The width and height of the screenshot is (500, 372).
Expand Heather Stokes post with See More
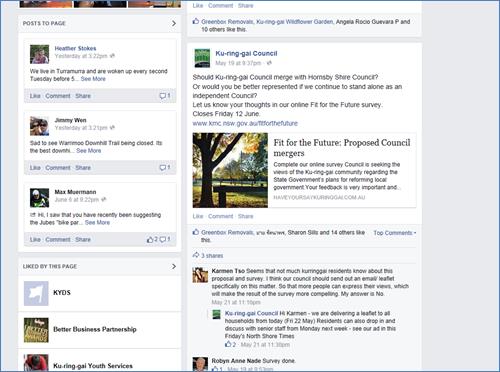(x=93, y=79)
